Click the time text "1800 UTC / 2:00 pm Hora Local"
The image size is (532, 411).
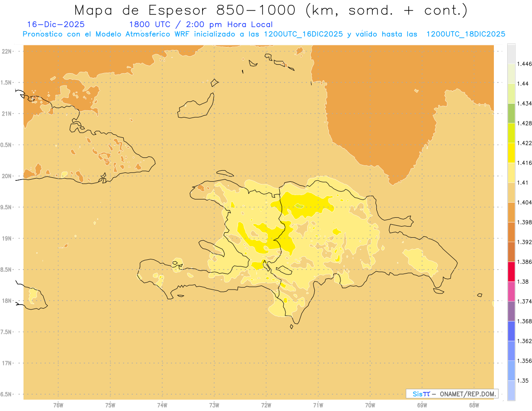pyautogui.click(x=200, y=25)
